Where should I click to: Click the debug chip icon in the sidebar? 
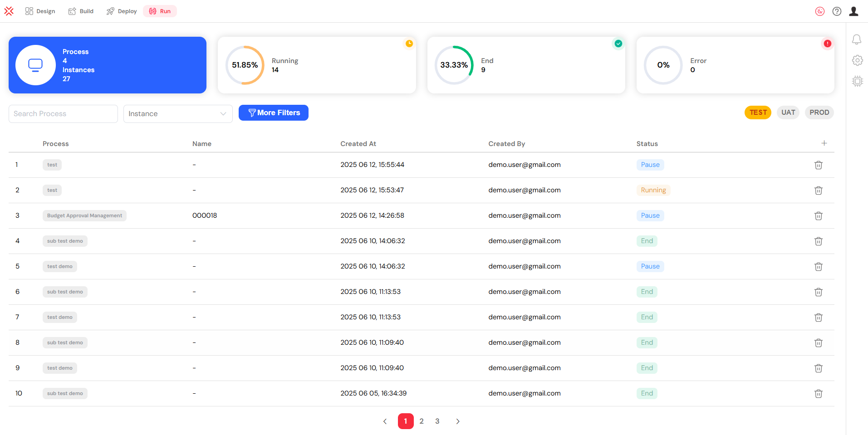pyautogui.click(x=858, y=81)
